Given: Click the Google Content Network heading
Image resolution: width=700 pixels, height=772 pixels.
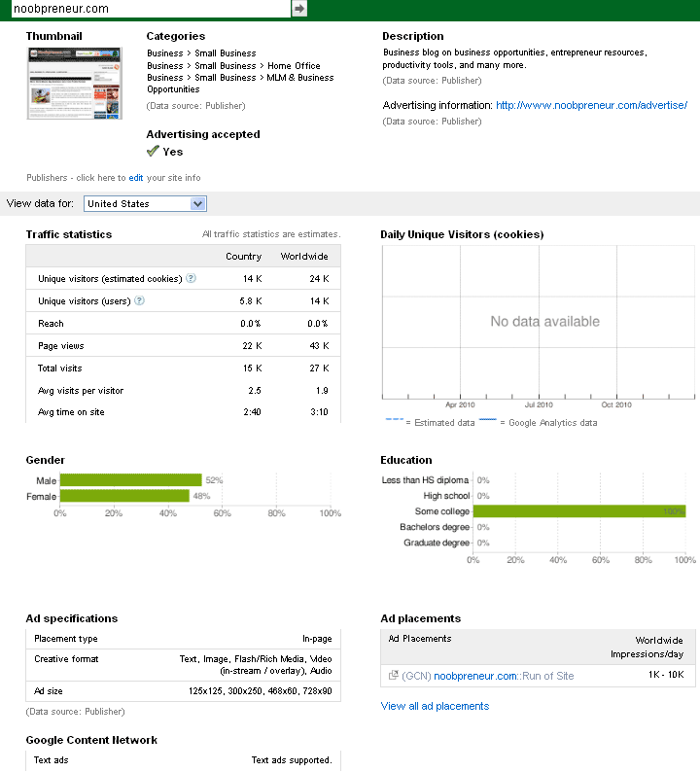Looking at the screenshot, I should (91, 740).
